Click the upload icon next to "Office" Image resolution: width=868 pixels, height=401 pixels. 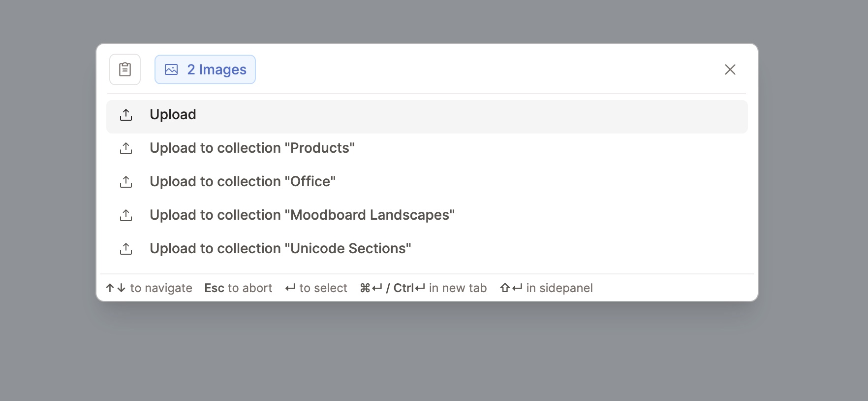tap(126, 182)
